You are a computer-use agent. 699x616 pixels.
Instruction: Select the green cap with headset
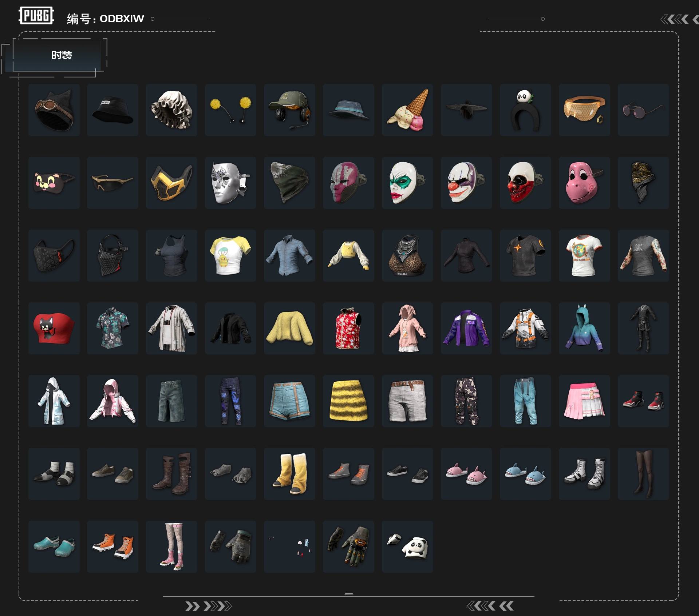pyautogui.click(x=289, y=110)
